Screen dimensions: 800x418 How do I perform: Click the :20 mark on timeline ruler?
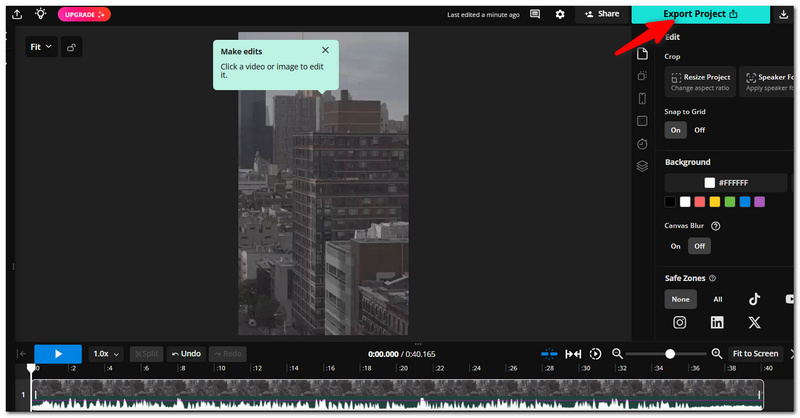click(x=403, y=368)
